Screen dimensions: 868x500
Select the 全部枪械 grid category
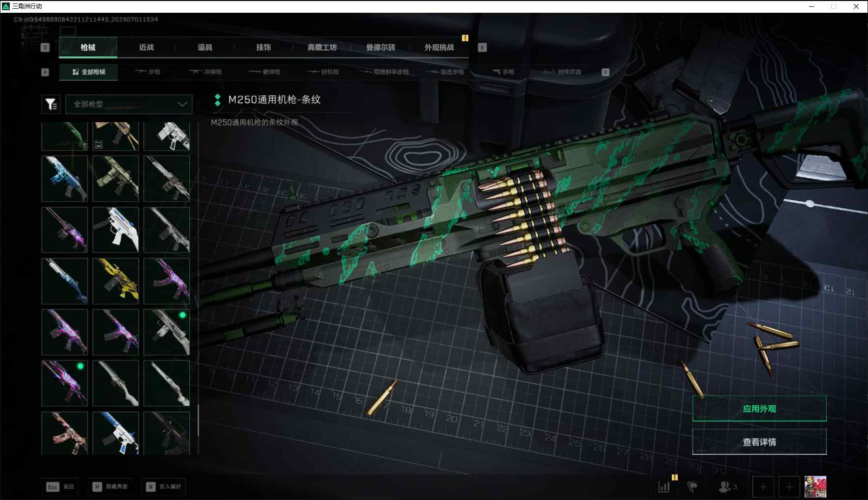(88, 72)
